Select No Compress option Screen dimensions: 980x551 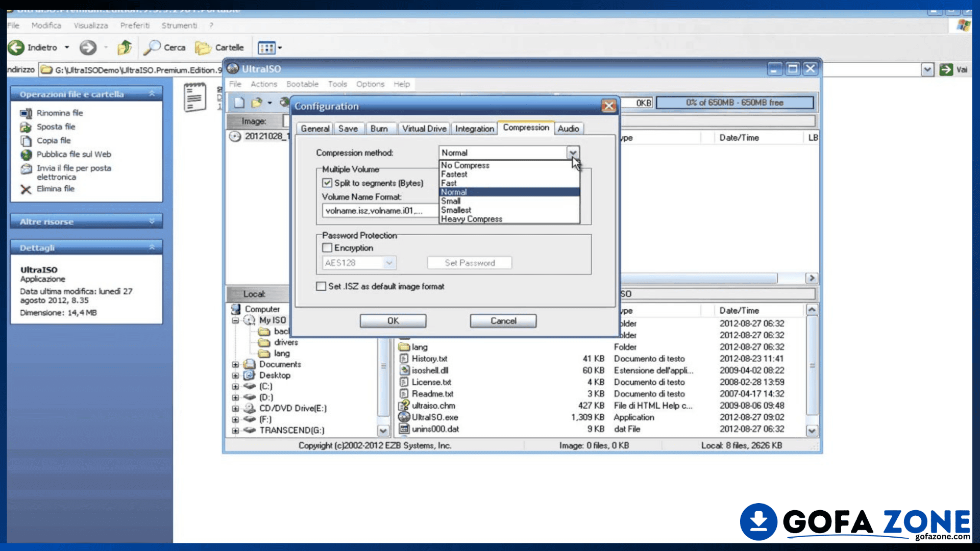[x=509, y=165]
